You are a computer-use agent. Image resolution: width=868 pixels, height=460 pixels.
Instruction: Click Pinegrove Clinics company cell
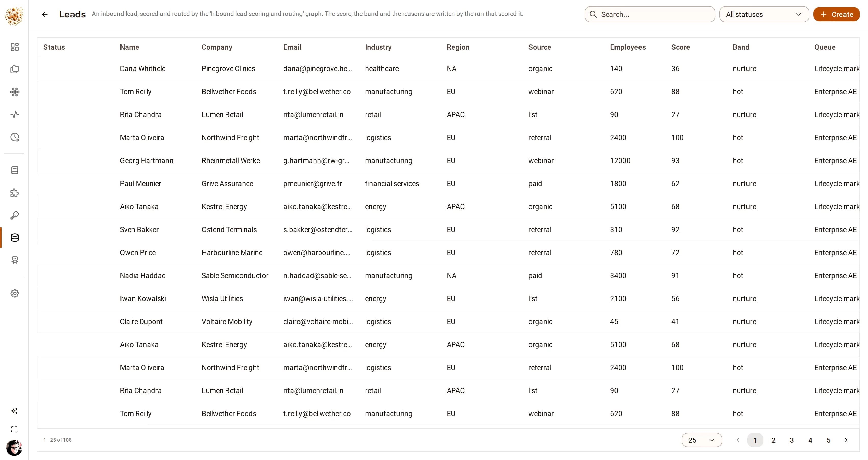[x=228, y=68]
